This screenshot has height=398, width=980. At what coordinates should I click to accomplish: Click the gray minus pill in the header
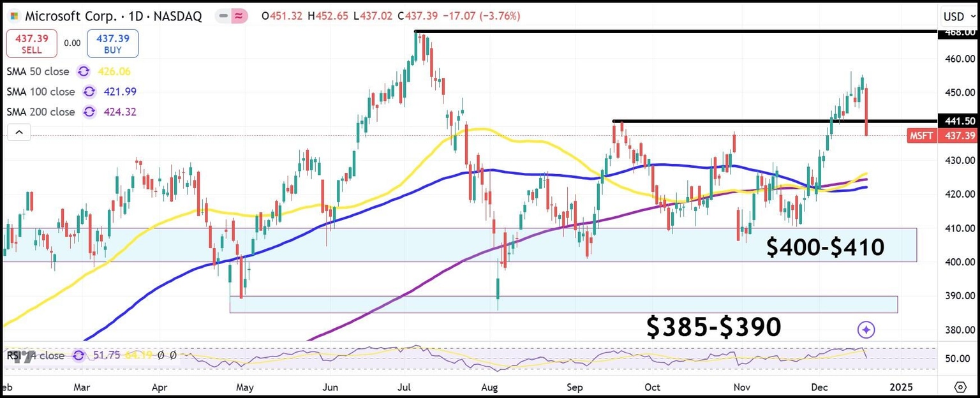[222, 17]
